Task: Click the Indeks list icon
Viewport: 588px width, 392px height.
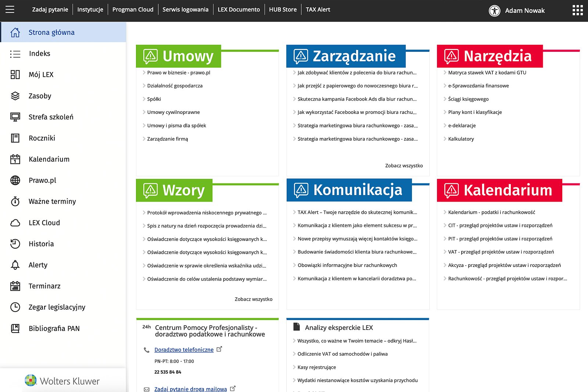Action: 15,54
